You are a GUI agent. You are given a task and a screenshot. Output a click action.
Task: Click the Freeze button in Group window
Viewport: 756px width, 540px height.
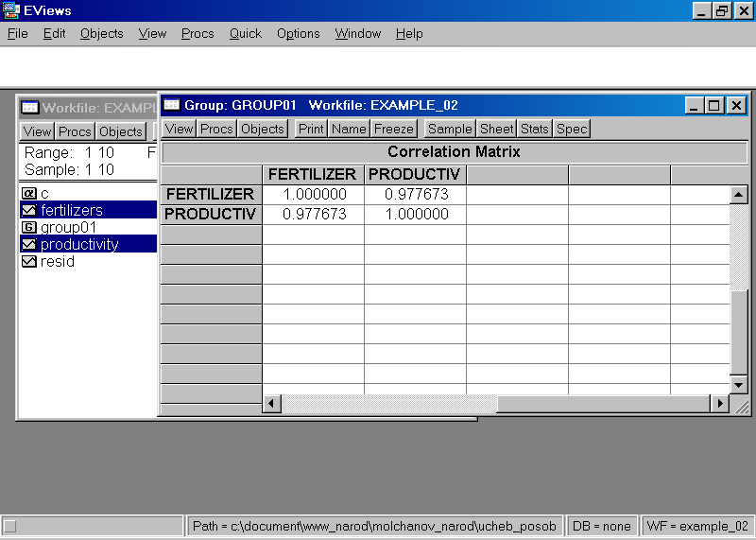click(x=394, y=129)
